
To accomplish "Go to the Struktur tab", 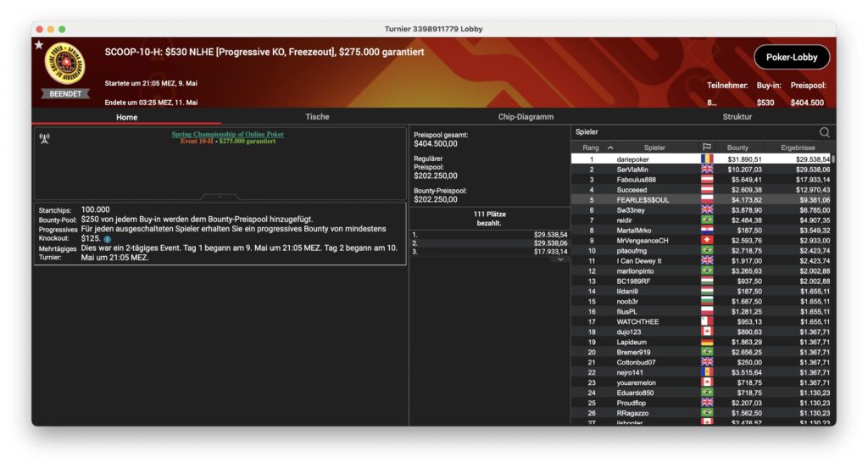I will tap(737, 117).
